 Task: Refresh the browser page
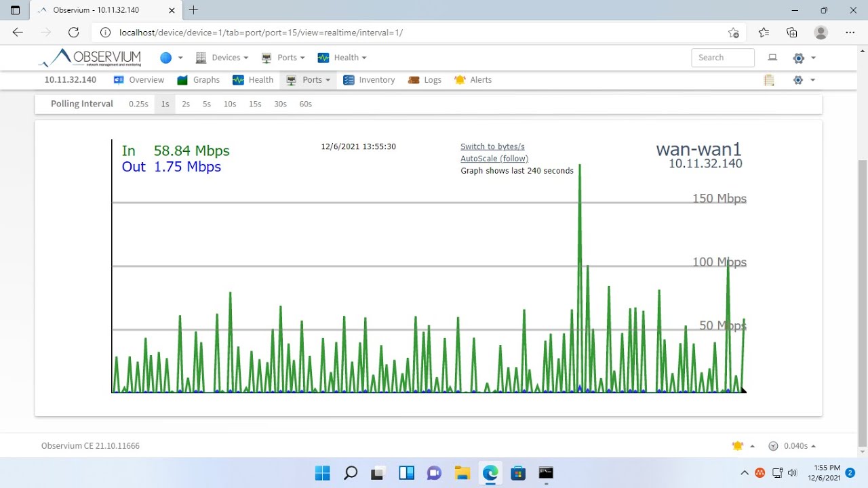[74, 32]
